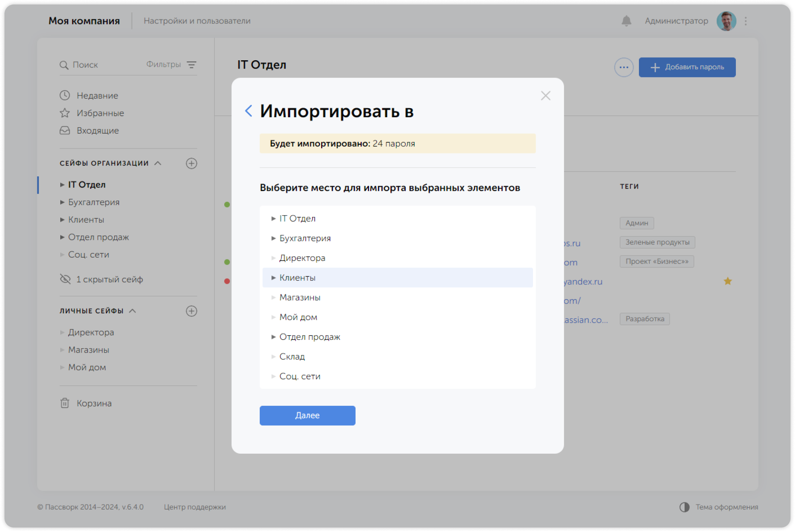Expand the Клиенты folder in the import list
The width and height of the screenshot is (795, 532).
(274, 278)
